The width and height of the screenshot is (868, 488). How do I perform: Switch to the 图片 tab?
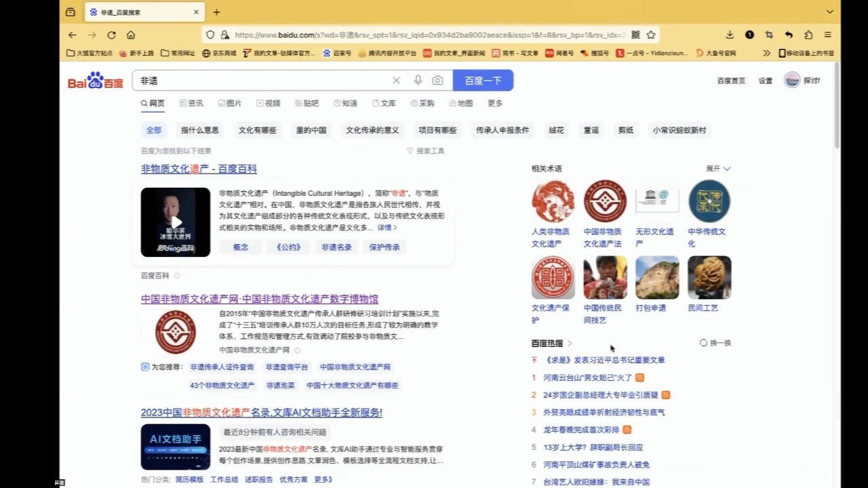click(x=230, y=103)
